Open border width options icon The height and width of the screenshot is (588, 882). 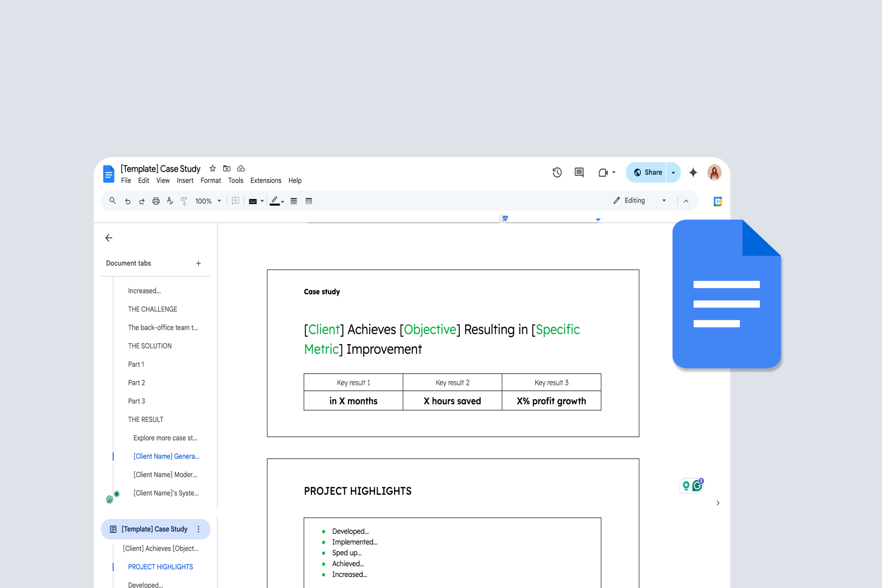(294, 201)
